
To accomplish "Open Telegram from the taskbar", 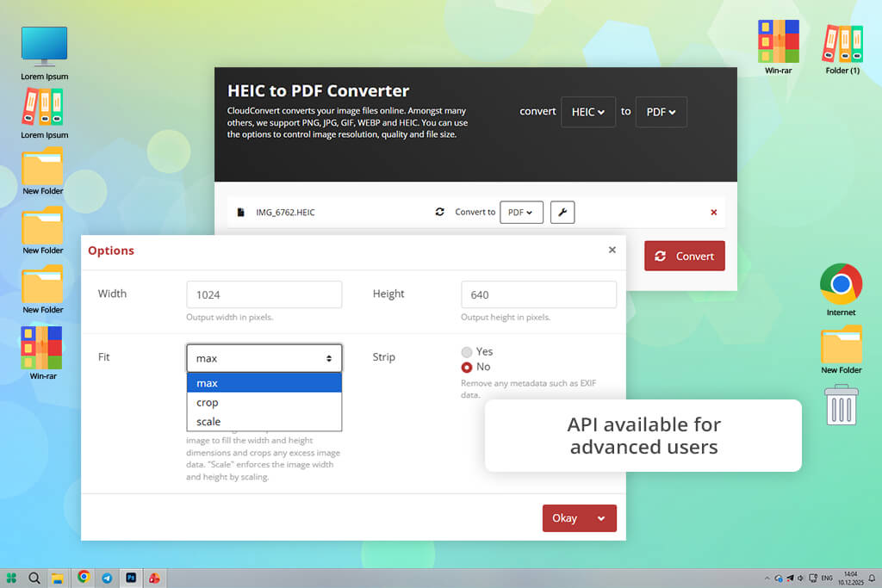I will (107, 578).
